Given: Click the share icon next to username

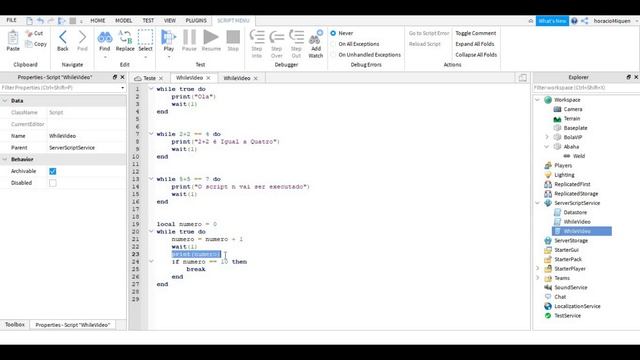Looking at the screenshot, I should coord(584,21).
